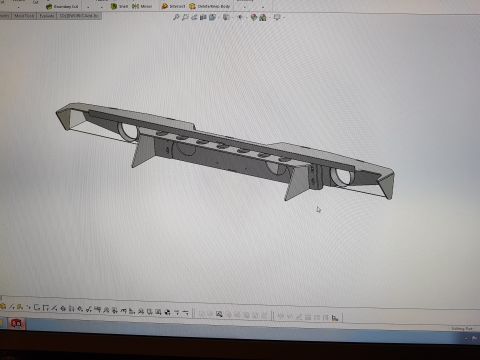Open SolidWorks from the taskbar

click(x=17, y=324)
